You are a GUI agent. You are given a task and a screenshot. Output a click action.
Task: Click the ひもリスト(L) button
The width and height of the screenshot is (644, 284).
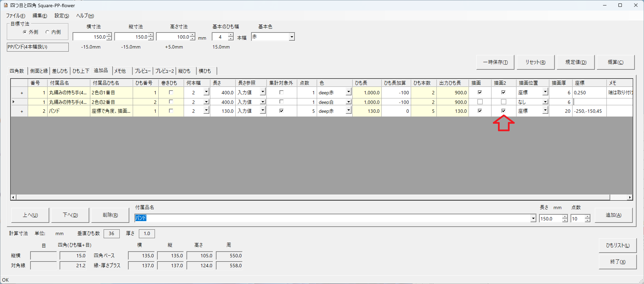click(617, 245)
